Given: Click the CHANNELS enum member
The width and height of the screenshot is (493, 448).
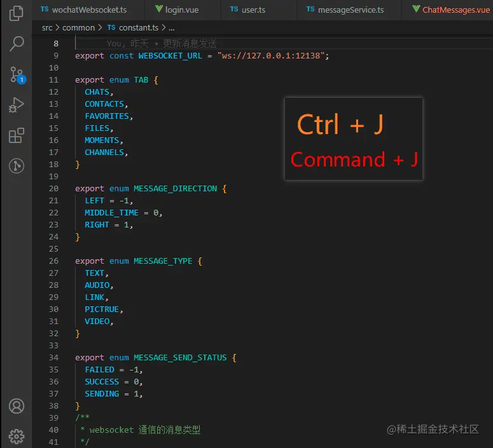Looking at the screenshot, I should click(104, 153).
